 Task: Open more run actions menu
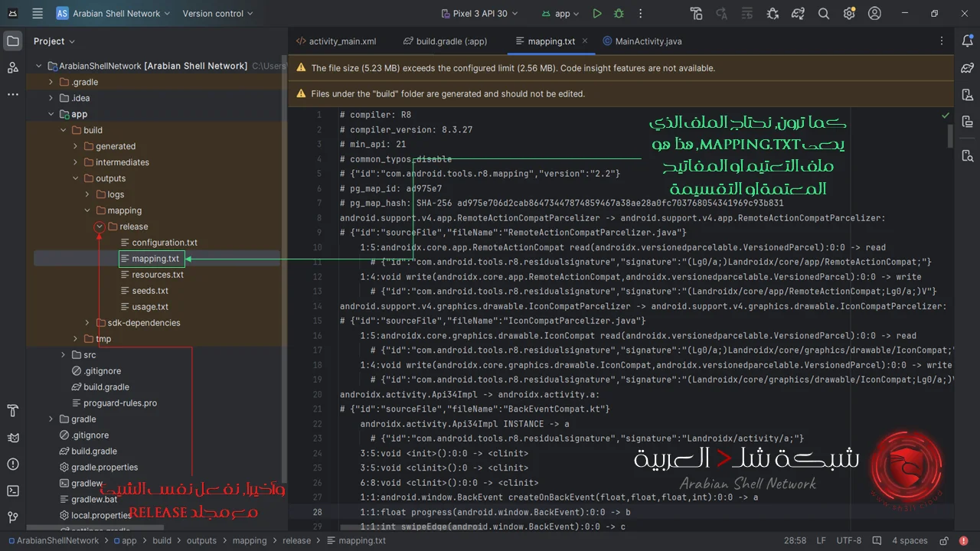641,14
